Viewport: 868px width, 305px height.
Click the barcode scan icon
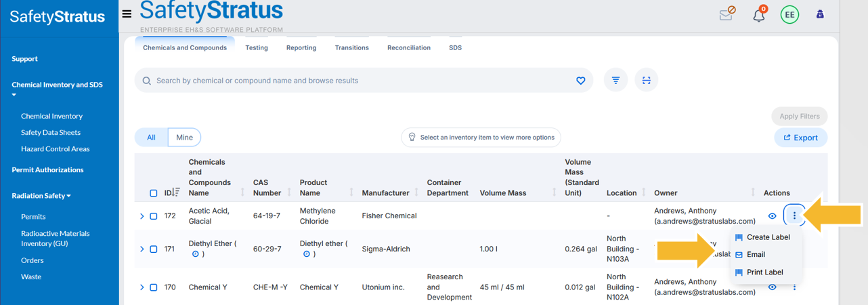tap(647, 80)
